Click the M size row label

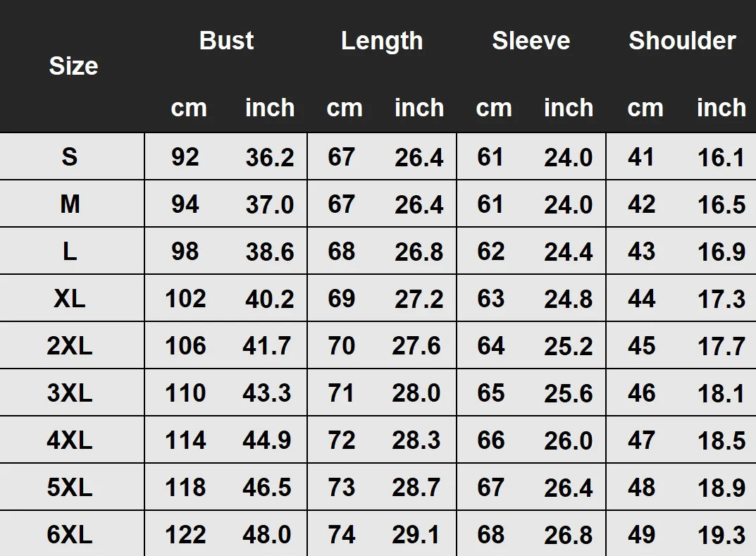tap(70, 204)
